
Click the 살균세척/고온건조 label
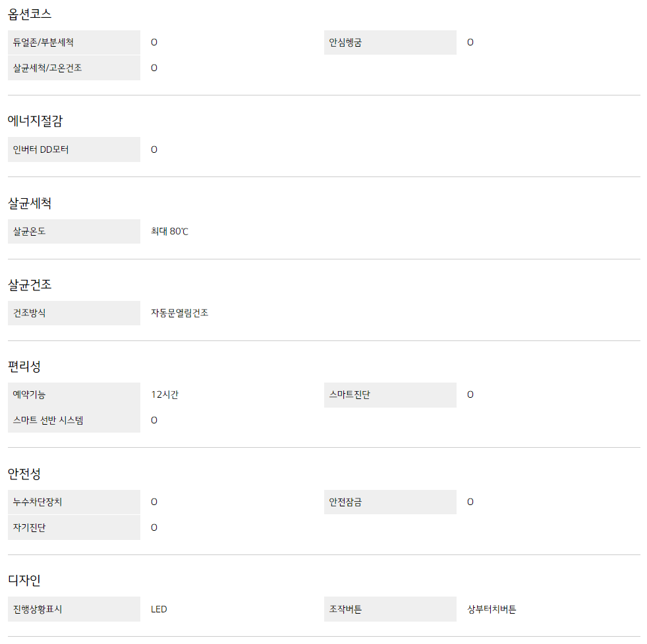coord(47,68)
